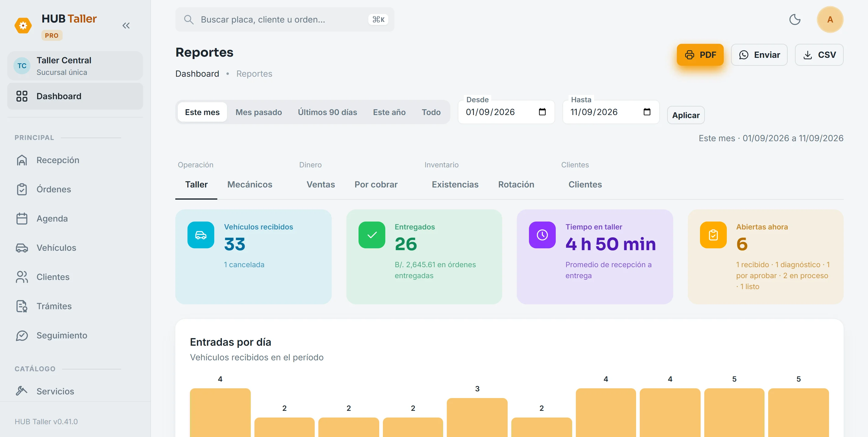868x437 pixels.
Task: Open the Por cobrar tab
Action: (376, 185)
